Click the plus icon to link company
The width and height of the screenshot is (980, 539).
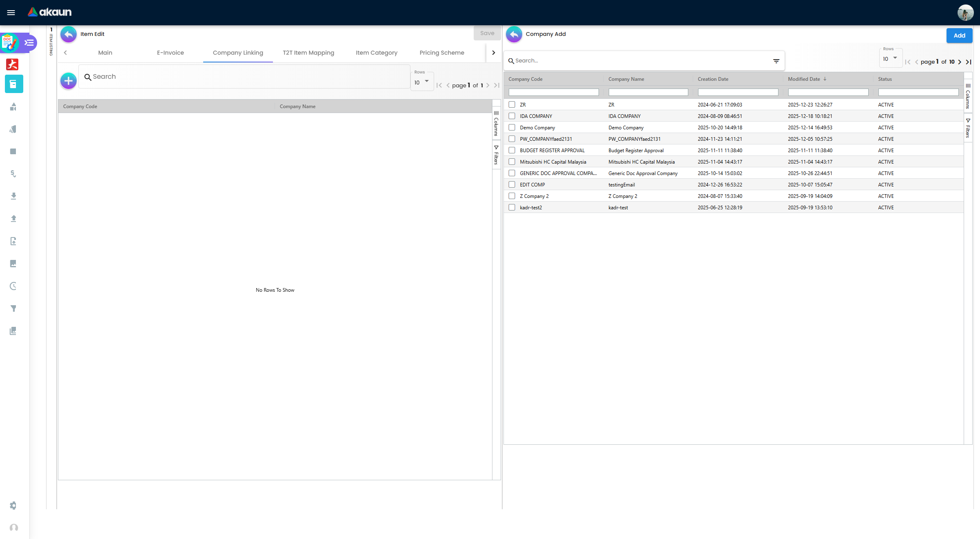pos(69,81)
